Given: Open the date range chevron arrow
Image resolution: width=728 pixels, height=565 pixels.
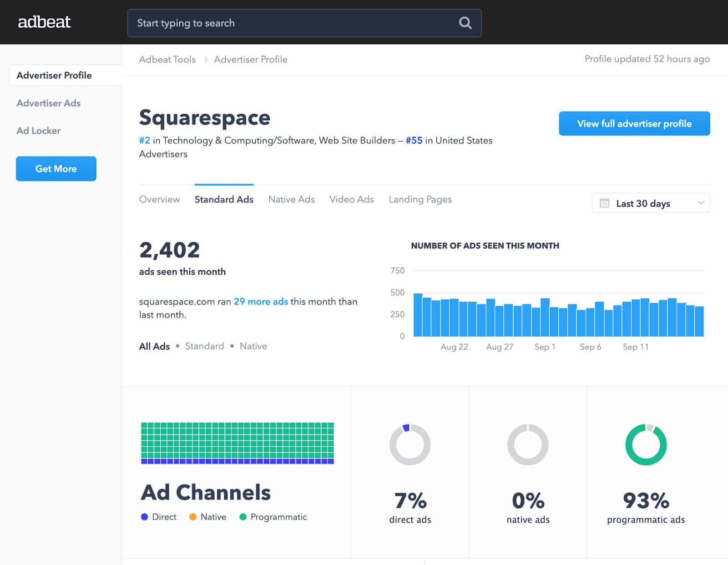Looking at the screenshot, I should [701, 203].
